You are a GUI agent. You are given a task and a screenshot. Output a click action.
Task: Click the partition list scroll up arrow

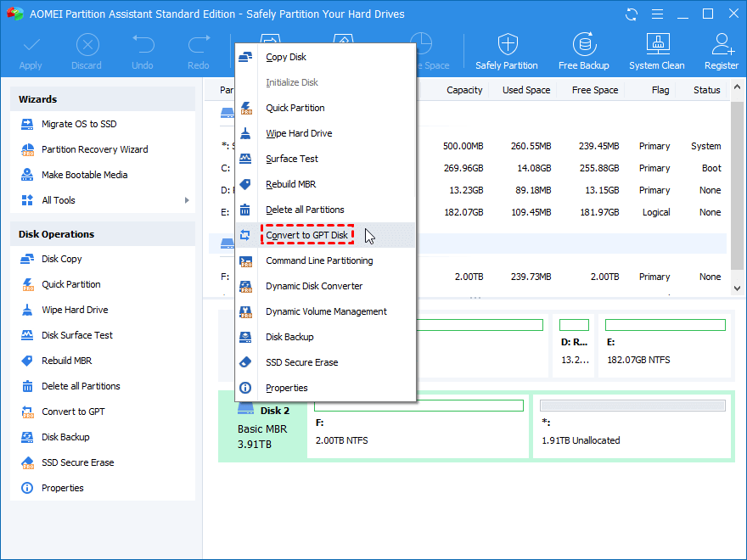tap(737, 87)
